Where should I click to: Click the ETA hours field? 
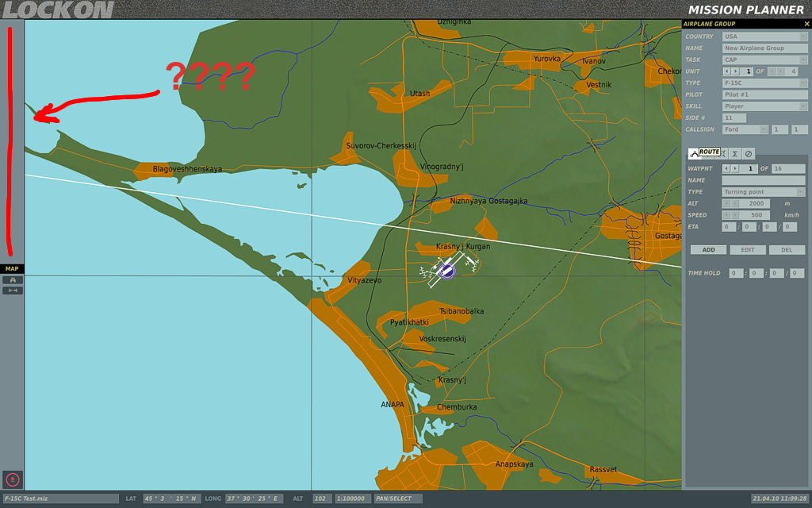click(729, 227)
